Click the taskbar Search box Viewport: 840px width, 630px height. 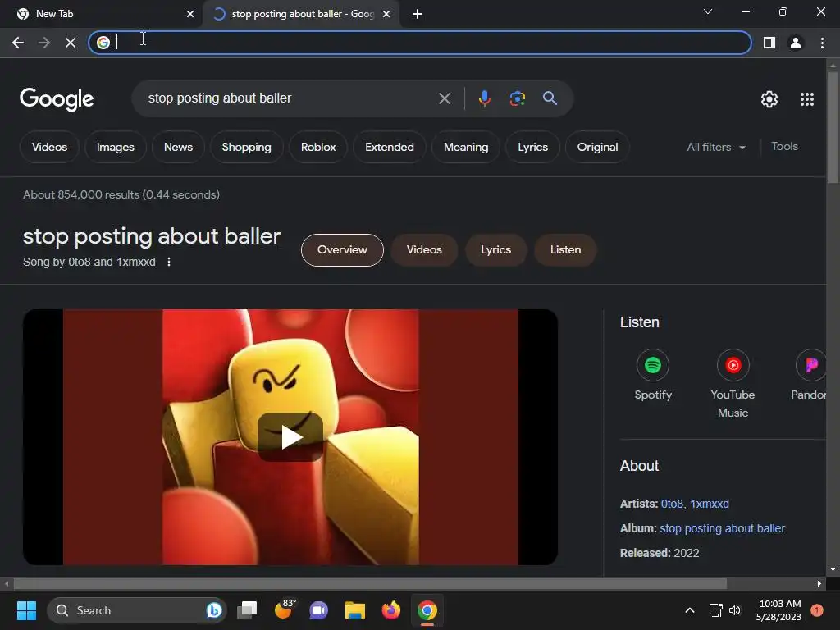pyautogui.click(x=137, y=610)
